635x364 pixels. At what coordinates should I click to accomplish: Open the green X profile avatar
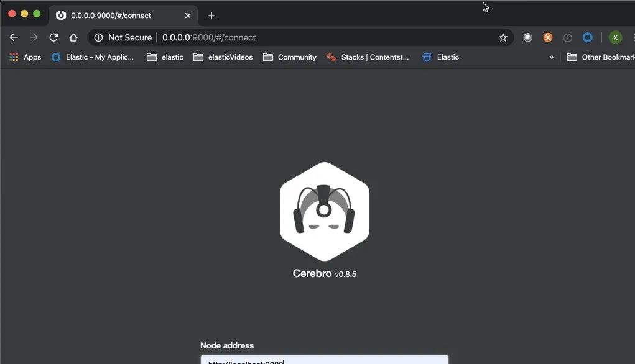pos(615,37)
